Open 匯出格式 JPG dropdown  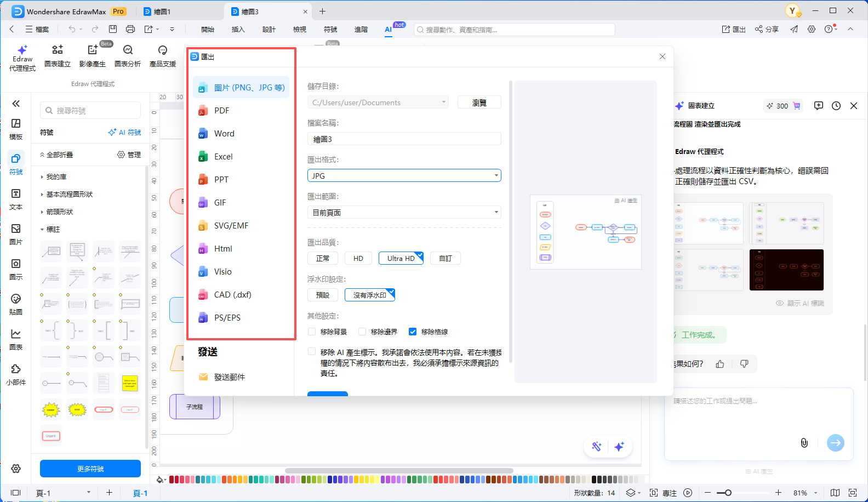pyautogui.click(x=404, y=176)
